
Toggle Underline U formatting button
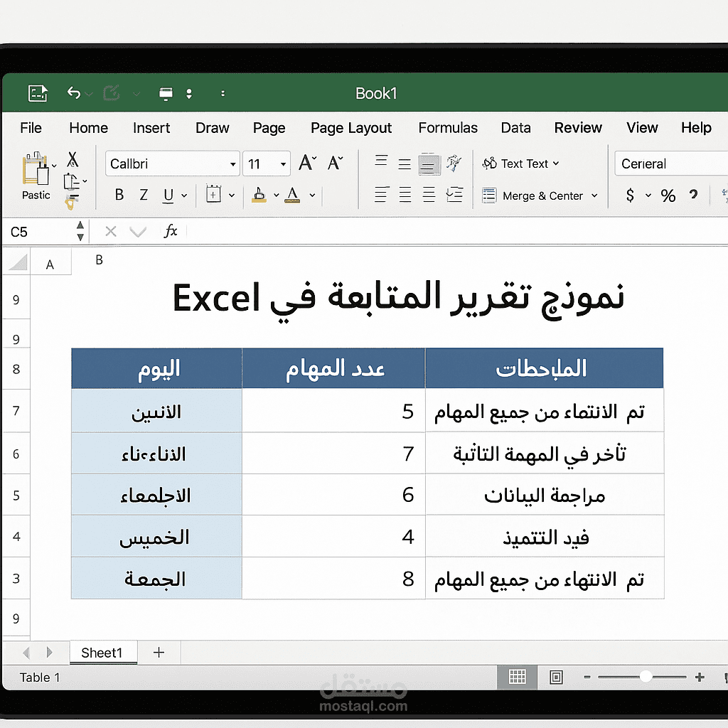168,196
